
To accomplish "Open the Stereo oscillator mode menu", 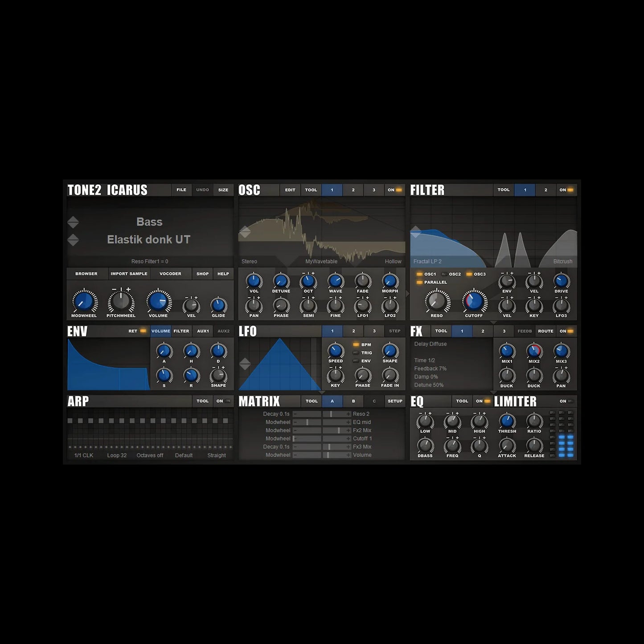I will [249, 262].
